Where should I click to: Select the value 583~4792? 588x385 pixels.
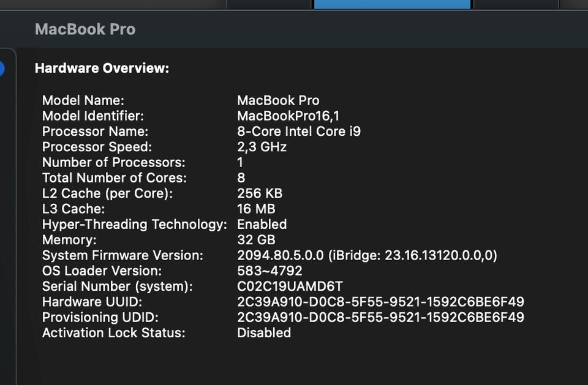pyautogui.click(x=270, y=271)
